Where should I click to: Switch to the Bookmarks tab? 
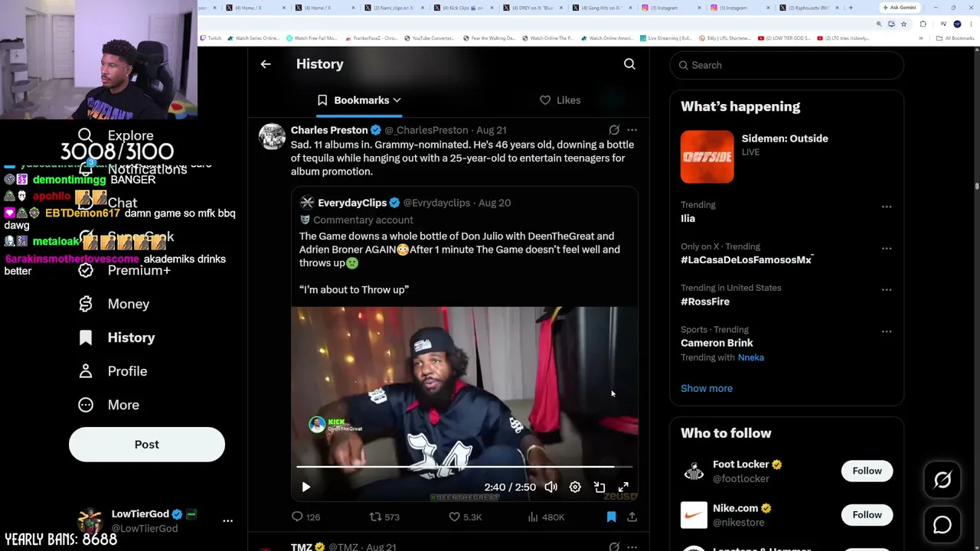tap(359, 100)
